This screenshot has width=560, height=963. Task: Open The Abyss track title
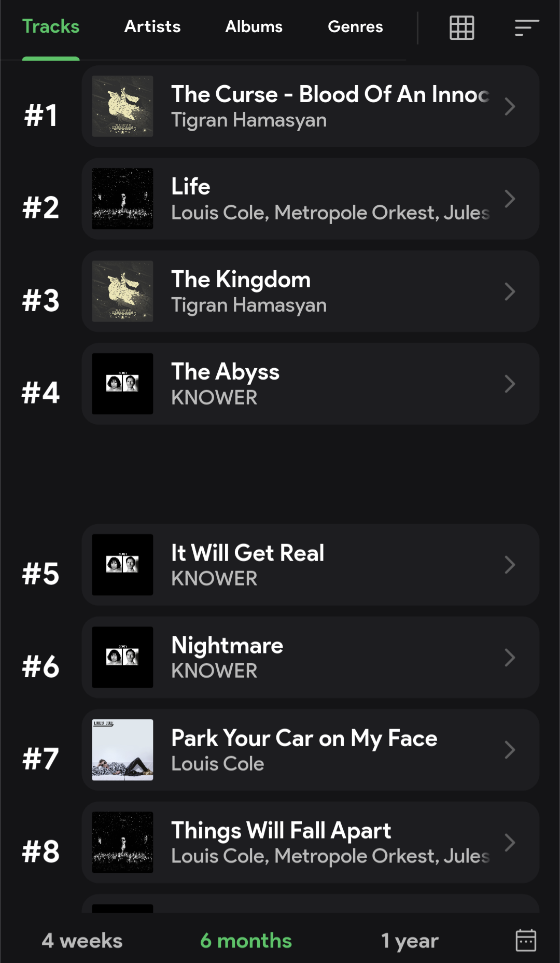(225, 372)
